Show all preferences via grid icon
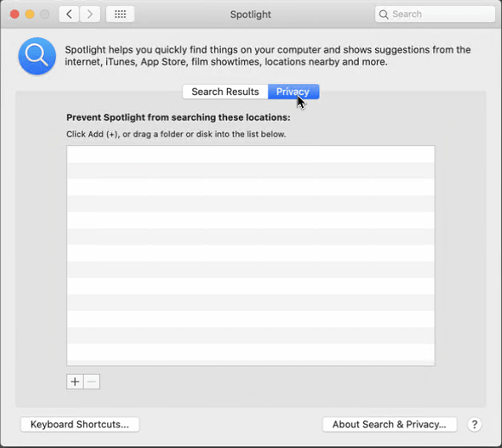The width and height of the screenshot is (502, 448). pos(120,14)
